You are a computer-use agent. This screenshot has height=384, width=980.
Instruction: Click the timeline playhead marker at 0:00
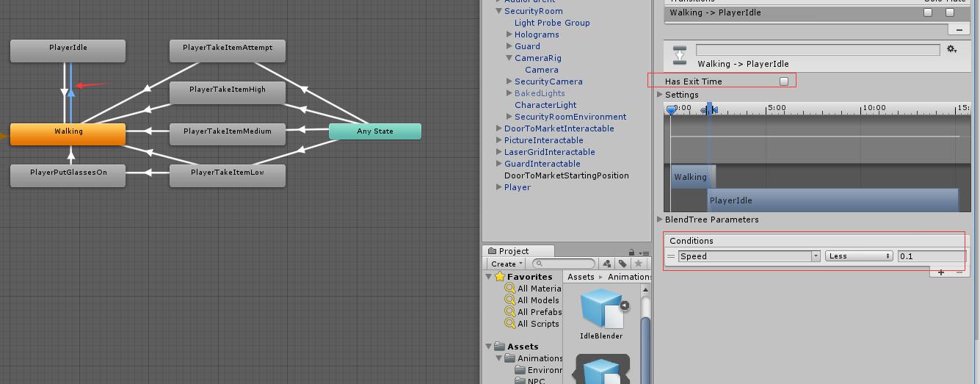[x=671, y=109]
